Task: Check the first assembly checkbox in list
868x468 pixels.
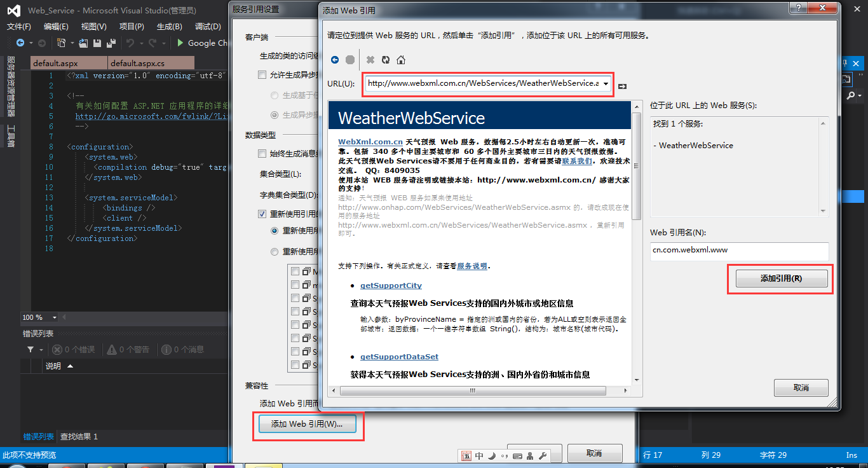Action: coord(295,272)
